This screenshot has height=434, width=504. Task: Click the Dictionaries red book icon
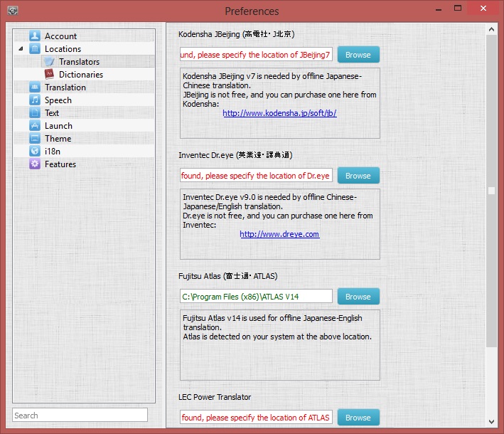pos(49,74)
